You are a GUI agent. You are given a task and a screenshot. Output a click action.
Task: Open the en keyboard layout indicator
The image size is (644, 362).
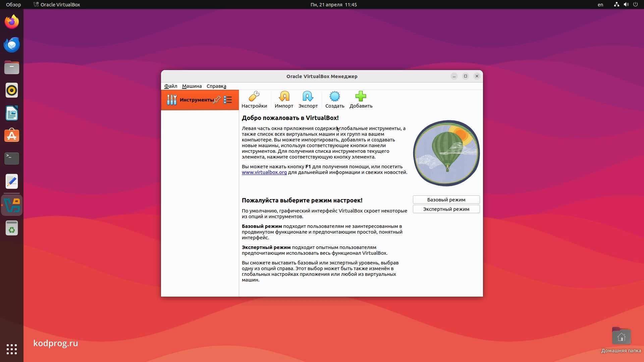(600, 5)
